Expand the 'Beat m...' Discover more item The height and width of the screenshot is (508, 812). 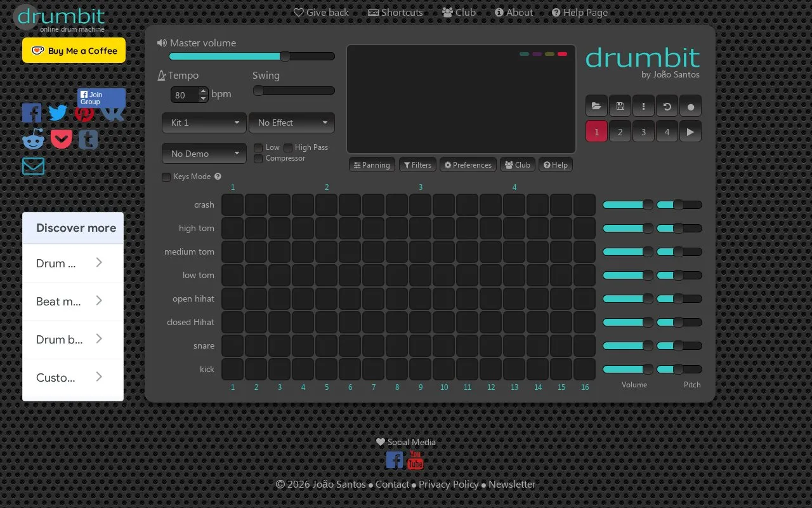click(x=73, y=301)
